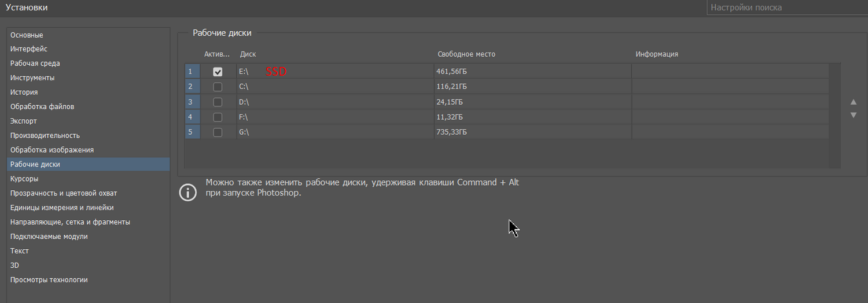
Task: Move scratch disk down with arrow
Action: 853,115
